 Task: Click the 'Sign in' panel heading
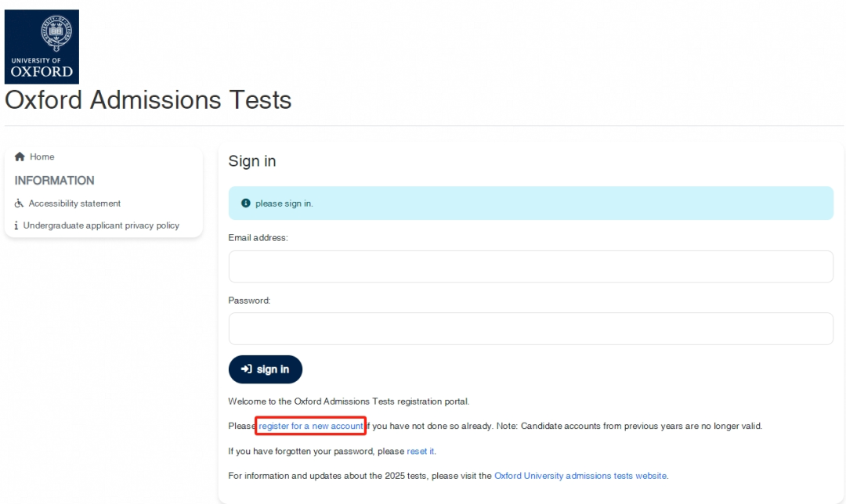click(x=252, y=161)
